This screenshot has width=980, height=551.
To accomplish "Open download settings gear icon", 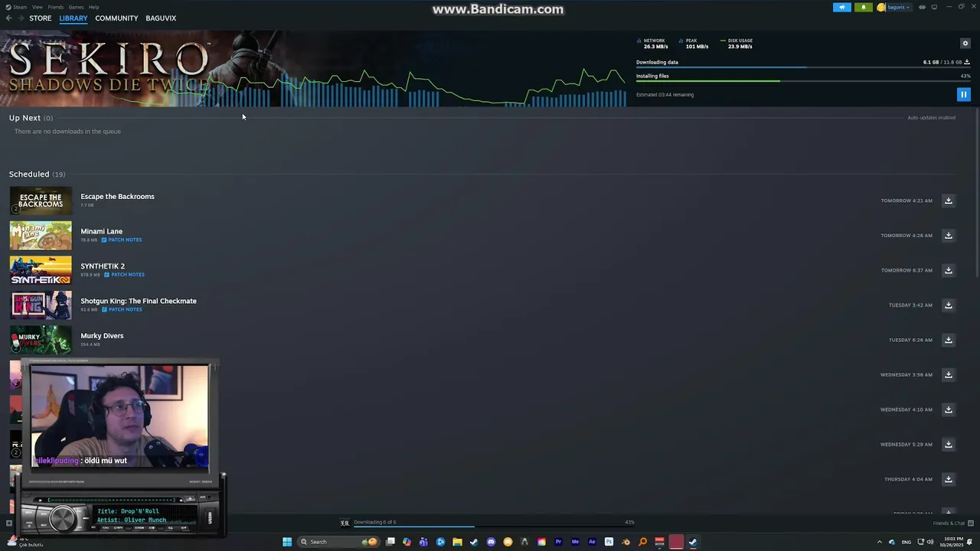I will [x=965, y=44].
